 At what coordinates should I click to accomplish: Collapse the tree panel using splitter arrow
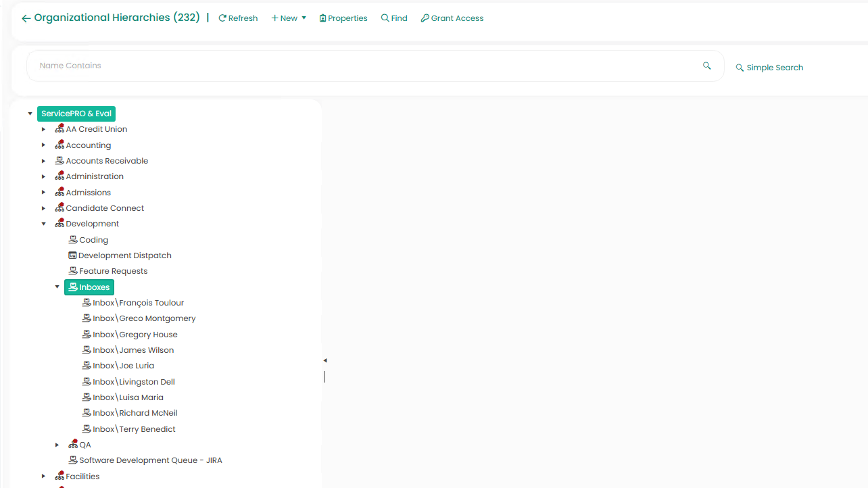325,361
